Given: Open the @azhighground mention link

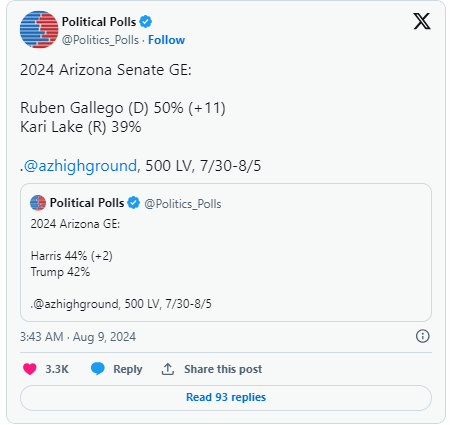Looking at the screenshot, I should (x=80, y=166).
